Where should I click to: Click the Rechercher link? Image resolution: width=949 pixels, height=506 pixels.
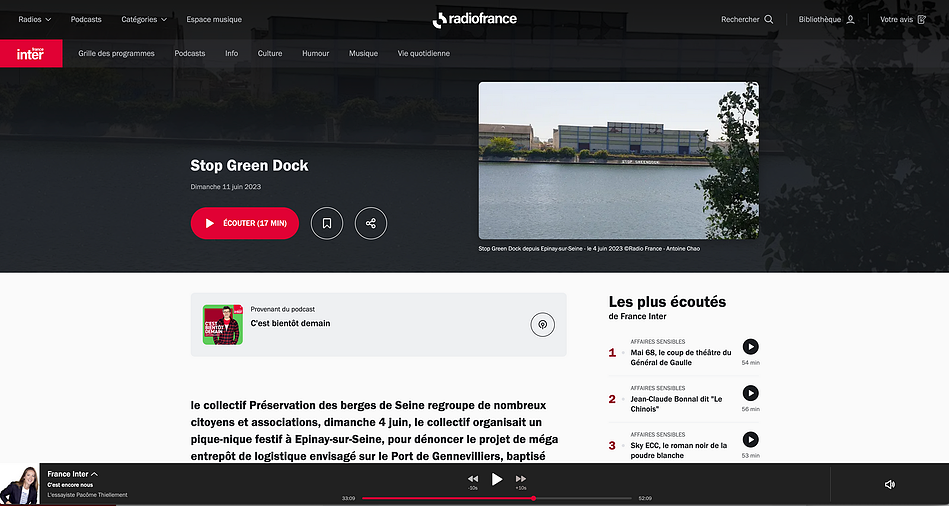pos(740,19)
